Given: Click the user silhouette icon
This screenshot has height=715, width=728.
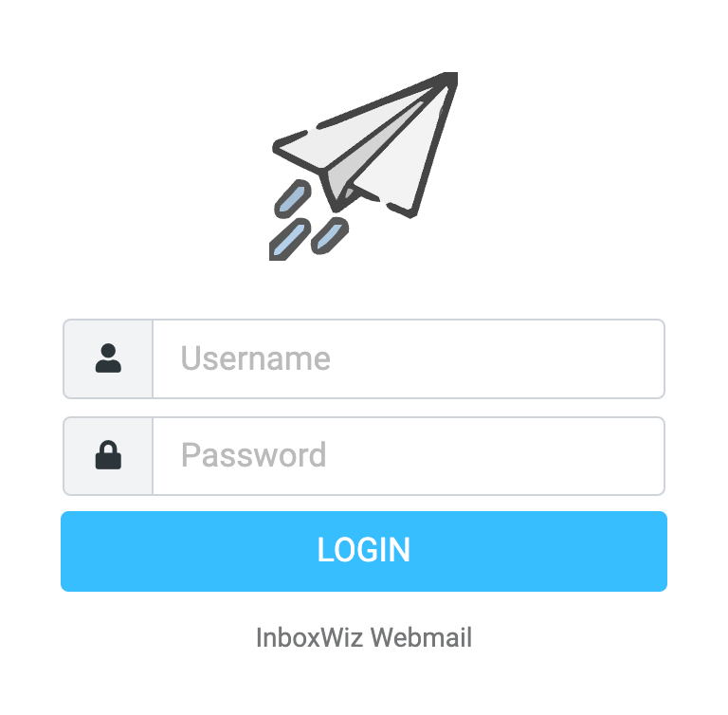Looking at the screenshot, I should (x=108, y=358).
